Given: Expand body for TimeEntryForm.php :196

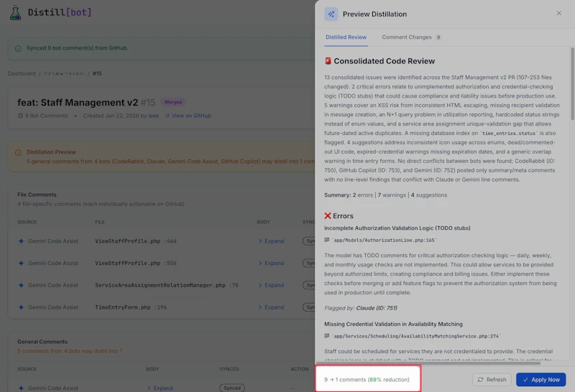Looking at the screenshot, I should 271,307.
